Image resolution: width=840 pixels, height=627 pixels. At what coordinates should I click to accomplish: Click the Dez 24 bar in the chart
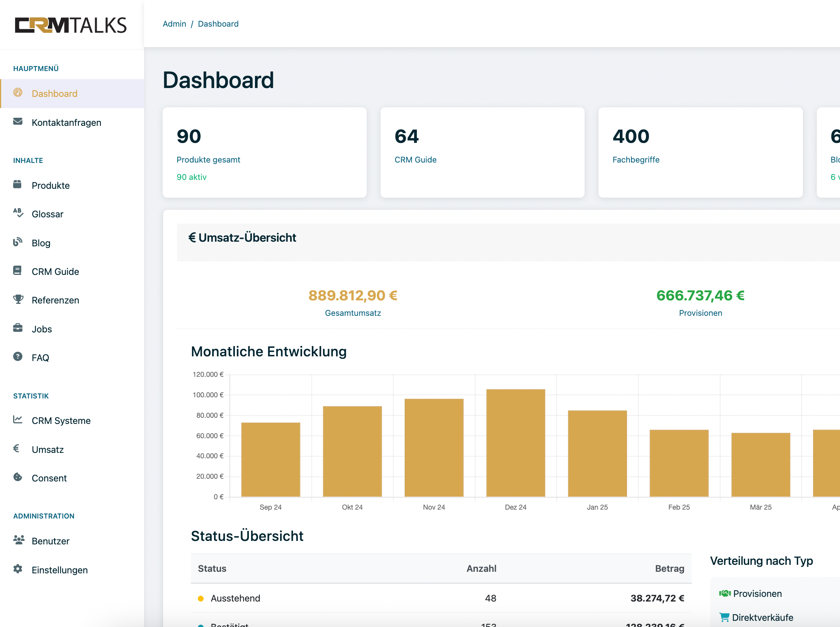(x=516, y=443)
